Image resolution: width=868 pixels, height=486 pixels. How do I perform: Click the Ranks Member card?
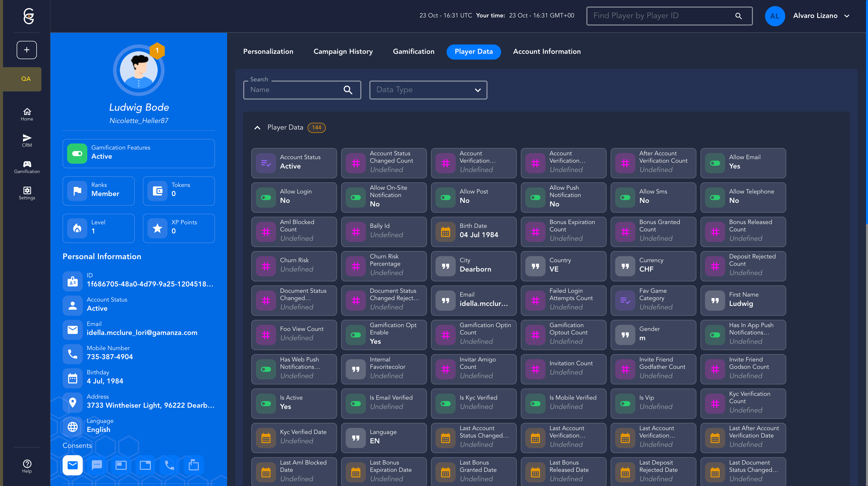click(x=98, y=191)
